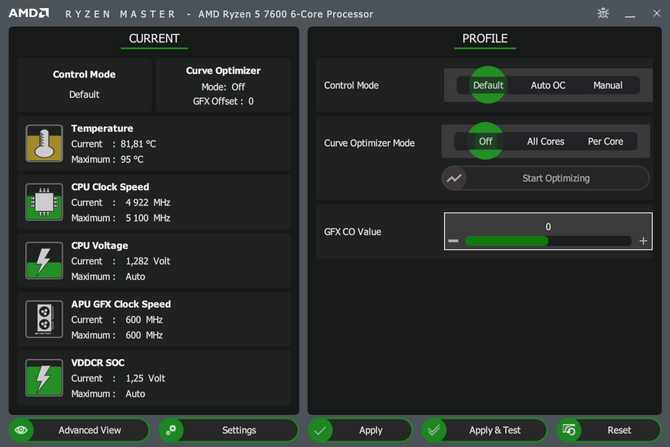Click the Temperature heading
This screenshot has width=670, height=447.
[x=102, y=128]
